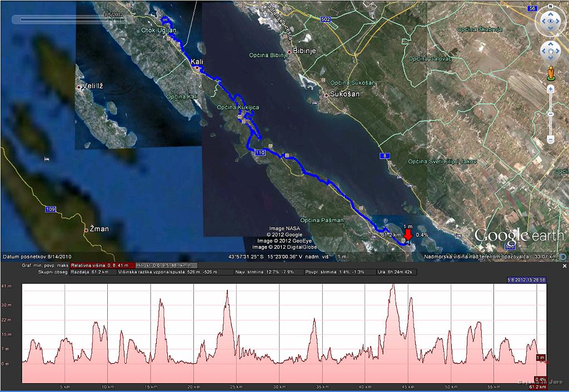Move map up with the pan joystick arrow
The width and height of the screenshot is (569, 392).
coord(551,44)
